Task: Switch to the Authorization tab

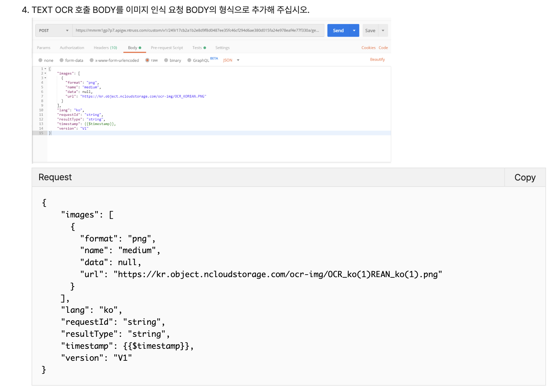Action: coord(72,48)
